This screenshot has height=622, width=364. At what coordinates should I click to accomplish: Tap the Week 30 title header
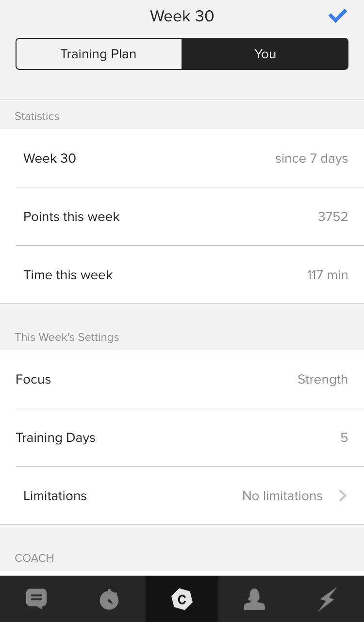[x=182, y=16]
